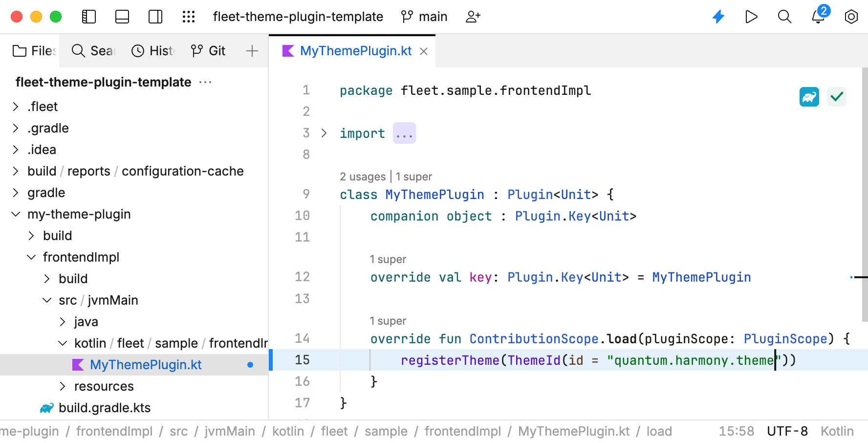Open settings with the gear icon

point(851,16)
